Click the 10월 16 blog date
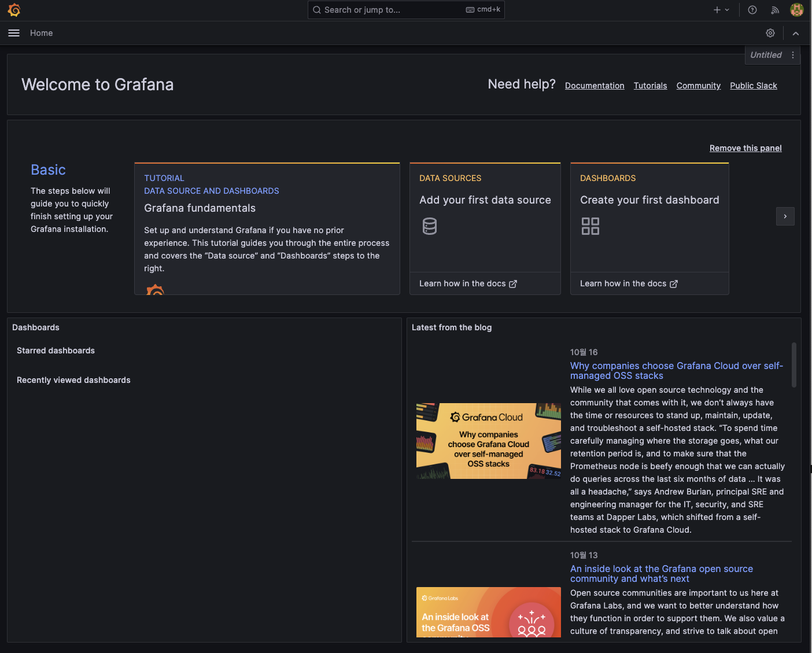 pos(584,352)
